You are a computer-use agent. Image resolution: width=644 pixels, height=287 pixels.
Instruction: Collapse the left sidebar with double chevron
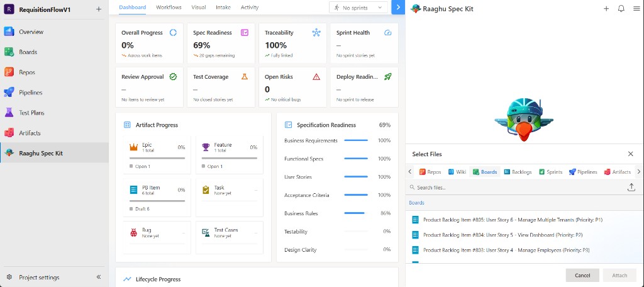(99, 277)
